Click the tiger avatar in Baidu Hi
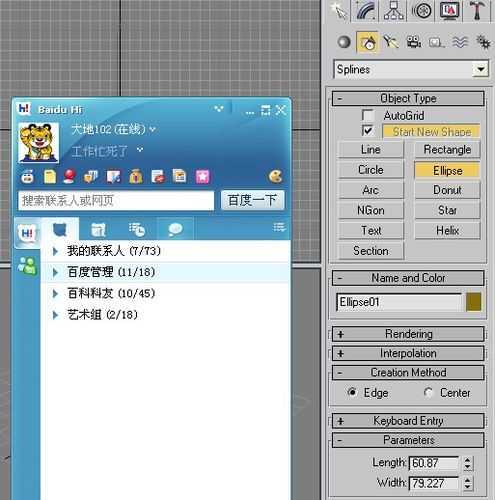This screenshot has width=495, height=500. click(39, 142)
